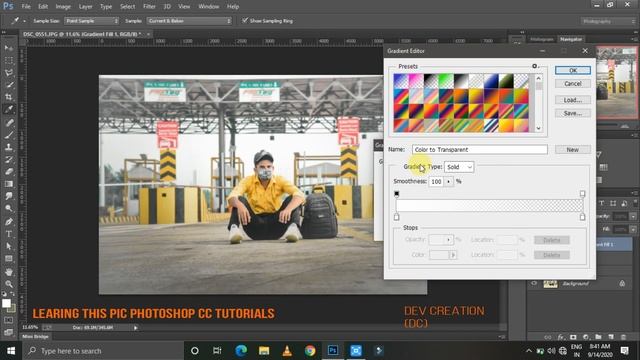
Task: Select the Lasso tool
Action: point(9,73)
